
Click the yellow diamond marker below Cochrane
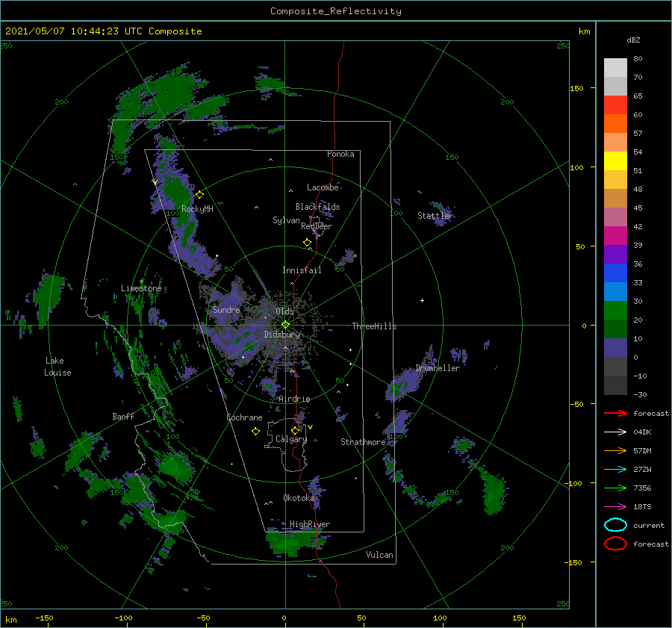(255, 432)
